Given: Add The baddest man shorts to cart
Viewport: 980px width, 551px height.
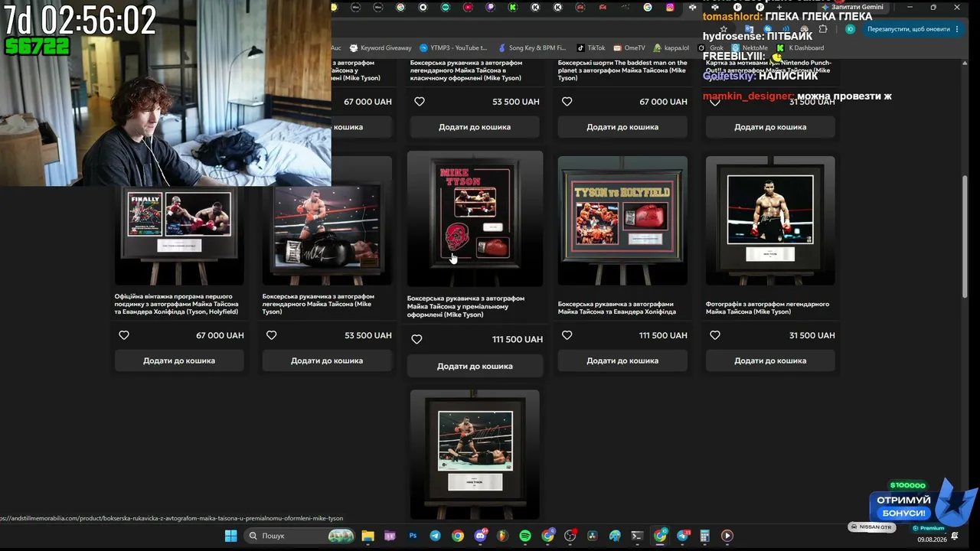Looking at the screenshot, I should click(622, 127).
